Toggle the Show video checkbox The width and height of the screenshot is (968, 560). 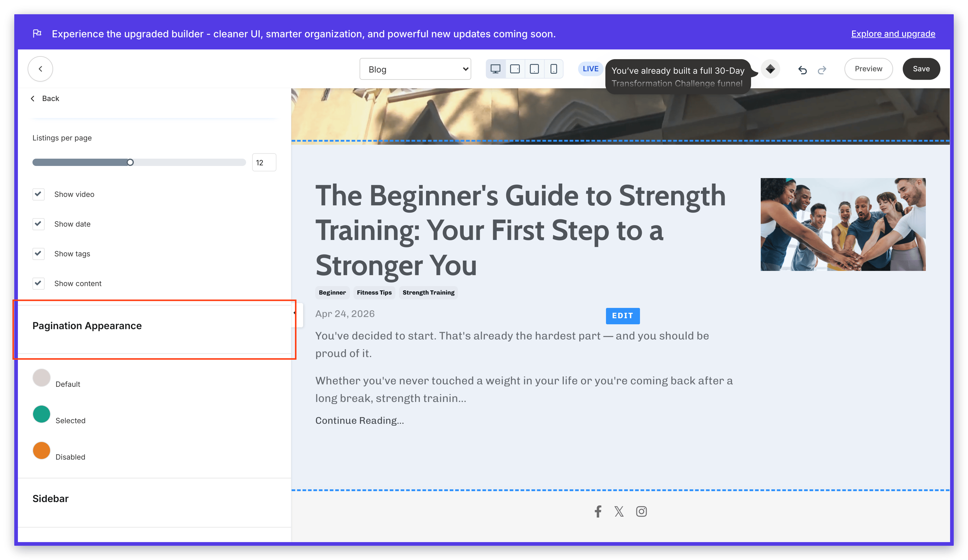(39, 194)
